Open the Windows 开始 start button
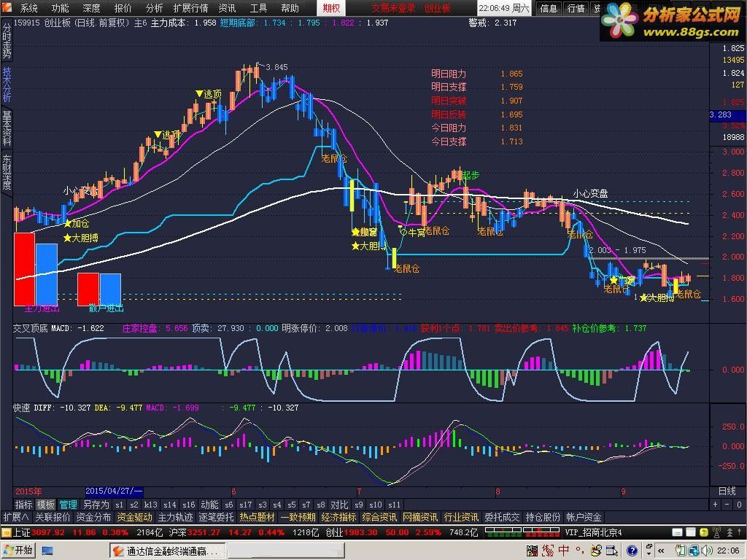Viewport: 747px width, 560px height. pyautogui.click(x=18, y=551)
